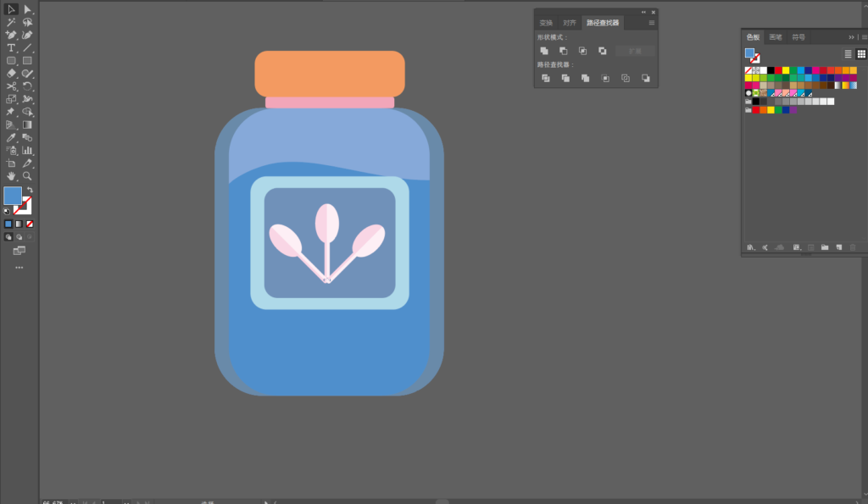868x504 pixels.
Task: Select the Hand tool
Action: click(x=11, y=175)
